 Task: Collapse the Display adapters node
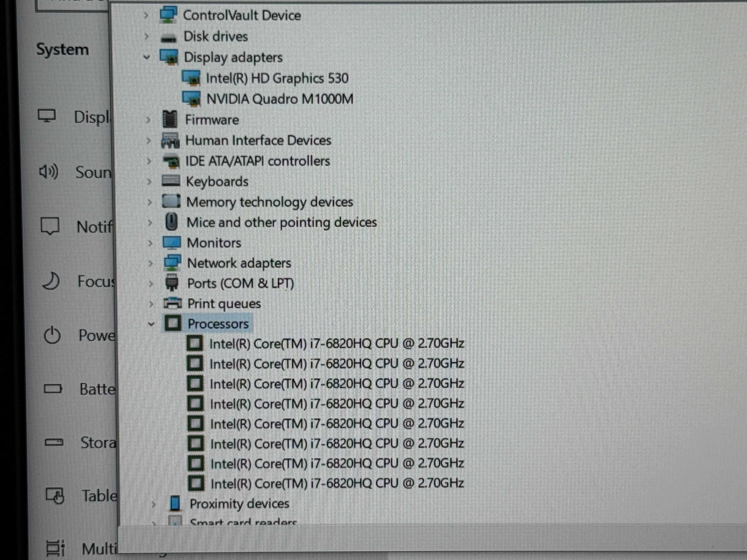(x=147, y=57)
